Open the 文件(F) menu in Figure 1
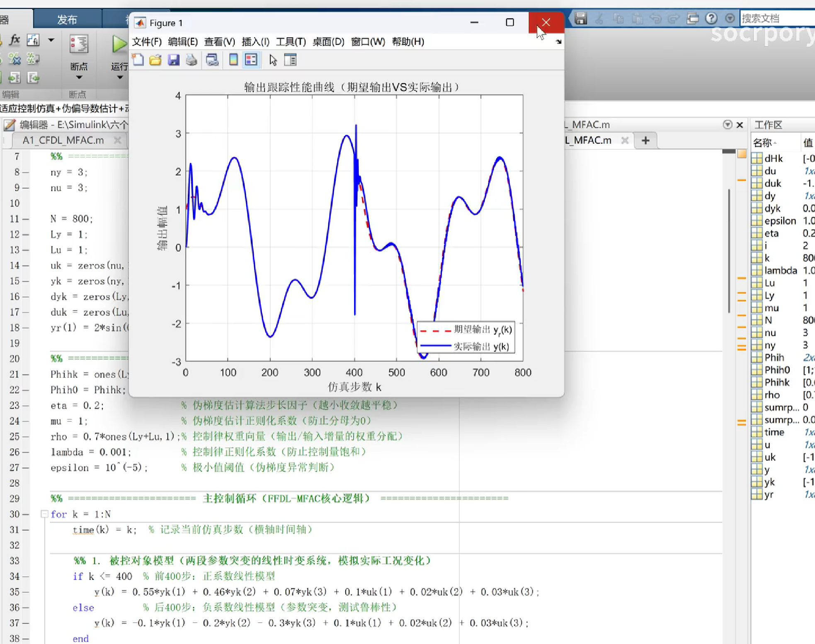The image size is (815, 644). coord(146,42)
